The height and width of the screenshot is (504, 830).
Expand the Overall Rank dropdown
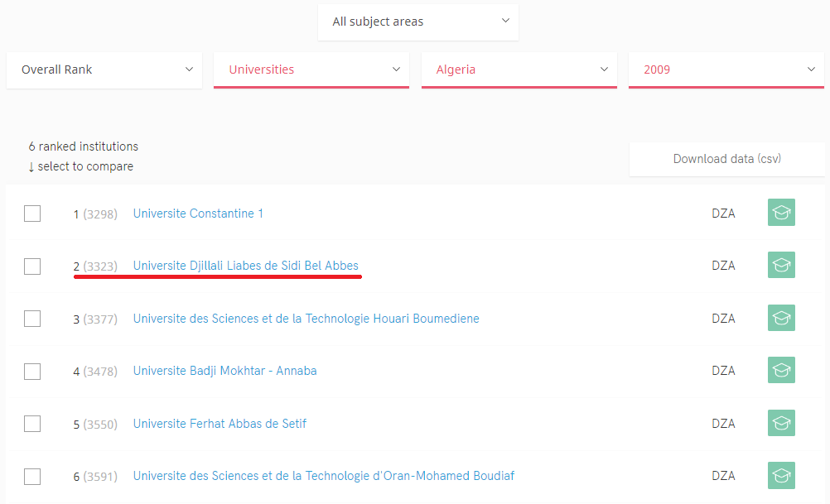(104, 70)
